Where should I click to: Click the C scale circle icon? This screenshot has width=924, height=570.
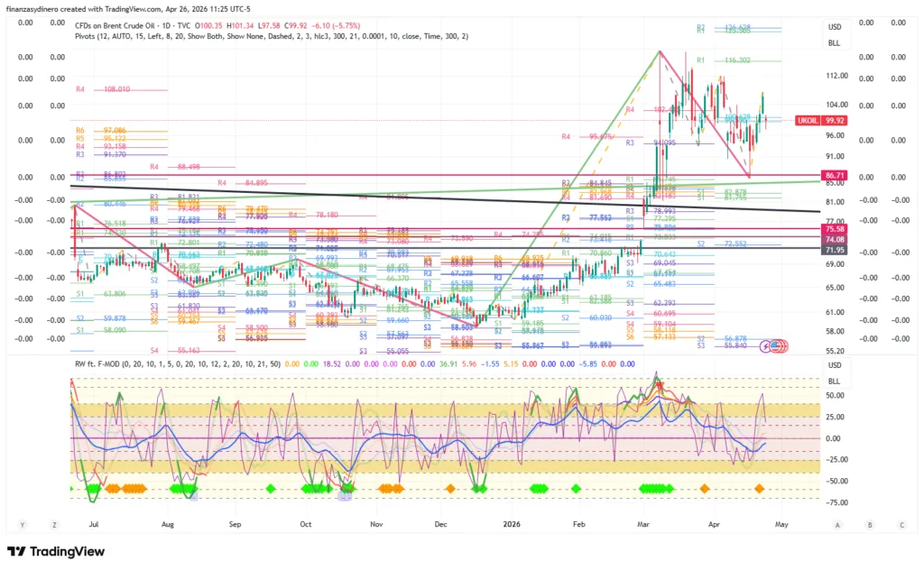click(901, 523)
